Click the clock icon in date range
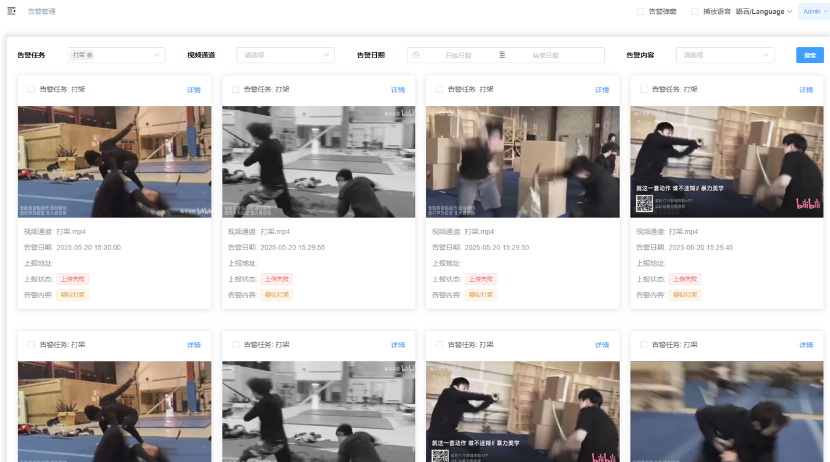The height and width of the screenshot is (462, 830). pyautogui.click(x=416, y=55)
